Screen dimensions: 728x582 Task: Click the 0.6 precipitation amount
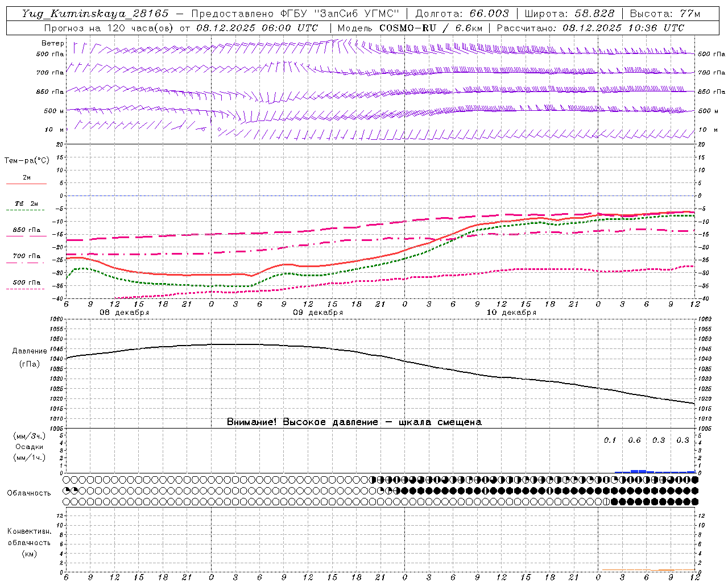pos(634,440)
